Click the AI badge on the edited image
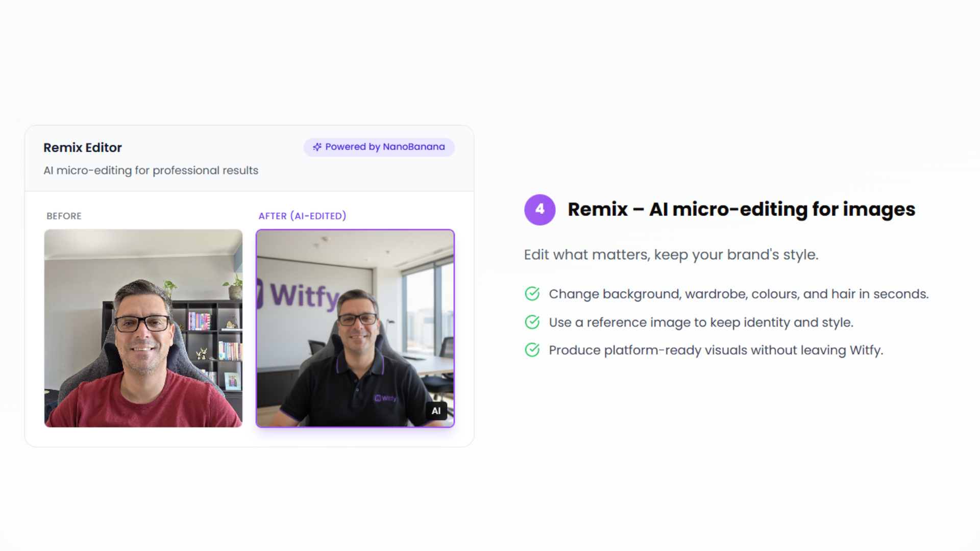Image resolution: width=980 pixels, height=551 pixels. click(436, 411)
